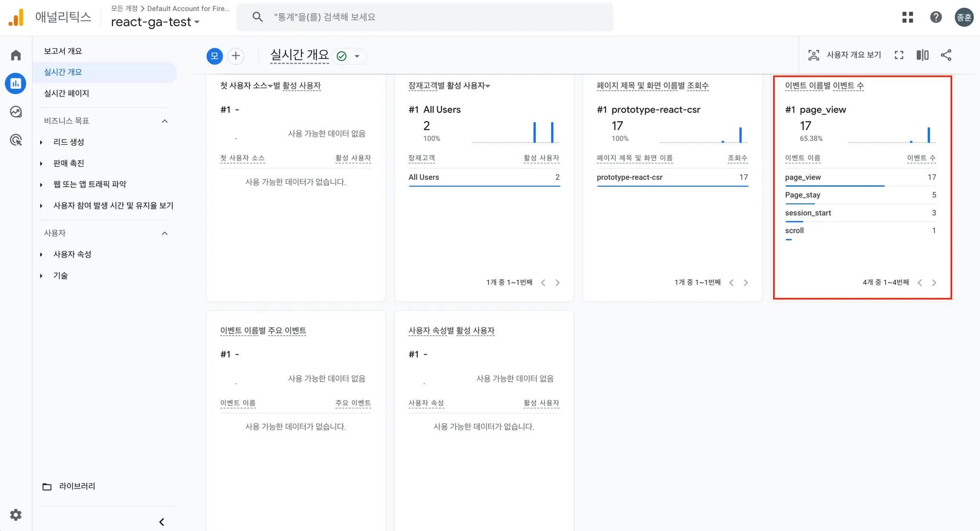Screen dimensions: 980x531
Task: Open the help question mark icon
Action: coord(935,17)
